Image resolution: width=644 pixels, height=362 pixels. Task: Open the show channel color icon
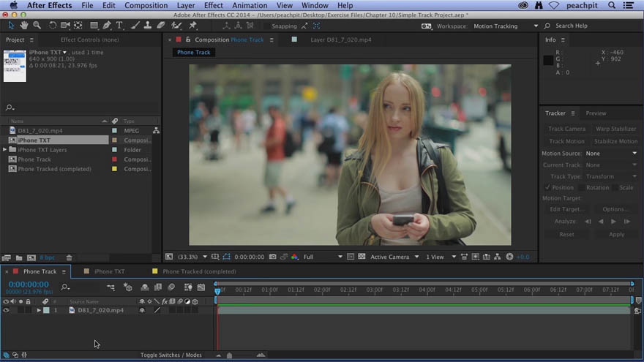(294, 257)
